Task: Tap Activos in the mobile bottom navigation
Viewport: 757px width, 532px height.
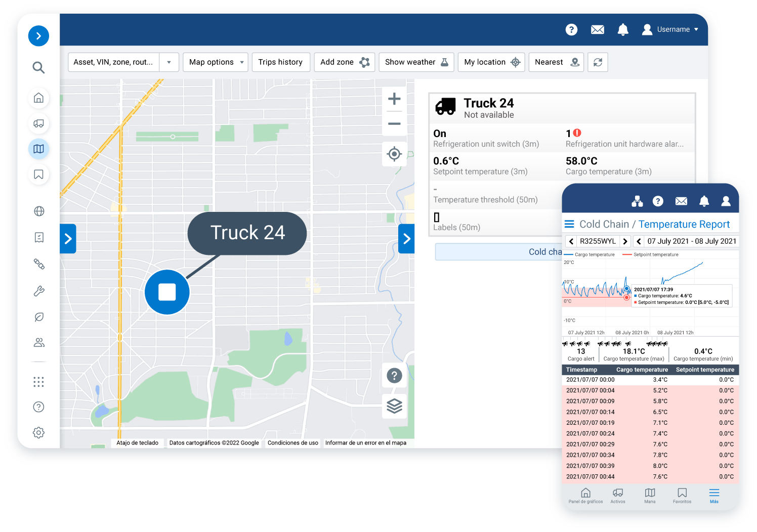Action: coord(618,496)
